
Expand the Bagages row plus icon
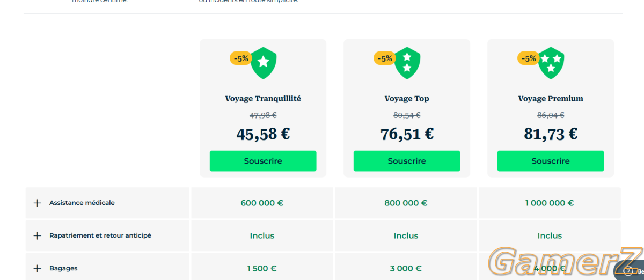tap(37, 269)
